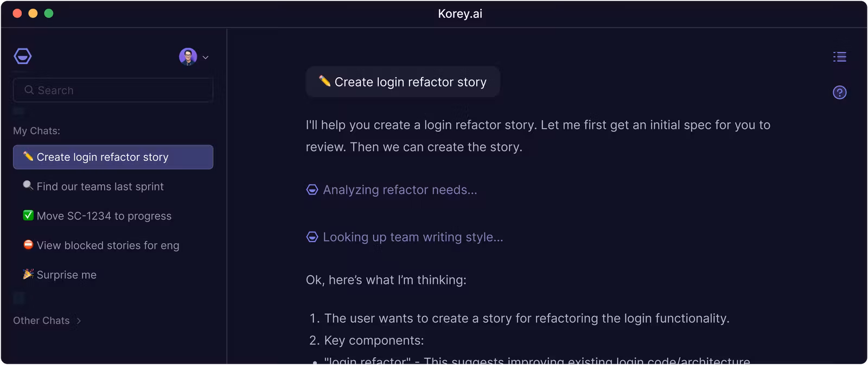Image resolution: width=868 pixels, height=365 pixels.
Task: Open the Find our teams last sprint chat
Action: [100, 186]
